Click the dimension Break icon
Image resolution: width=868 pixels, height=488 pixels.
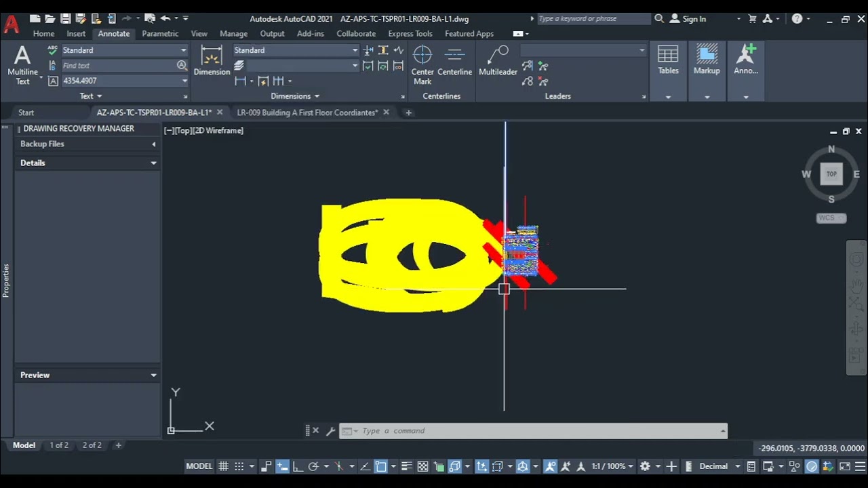pyautogui.click(x=368, y=50)
